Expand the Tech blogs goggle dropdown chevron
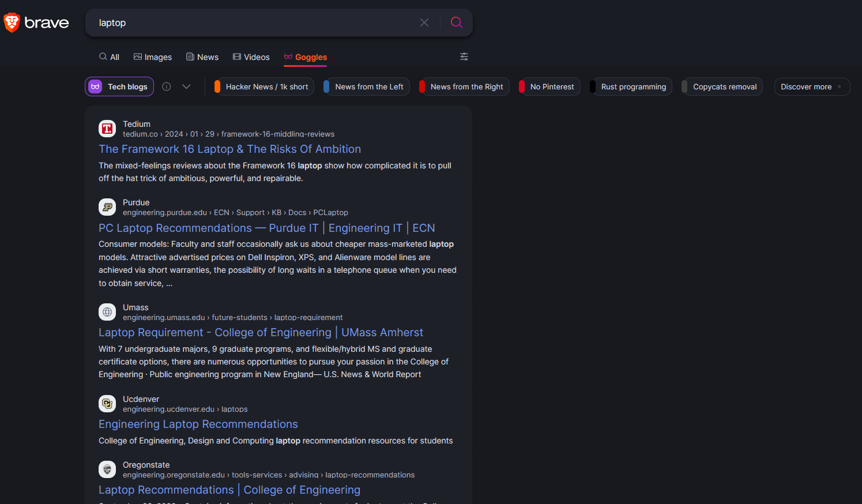Screen dimensions: 862x504 pos(186,86)
